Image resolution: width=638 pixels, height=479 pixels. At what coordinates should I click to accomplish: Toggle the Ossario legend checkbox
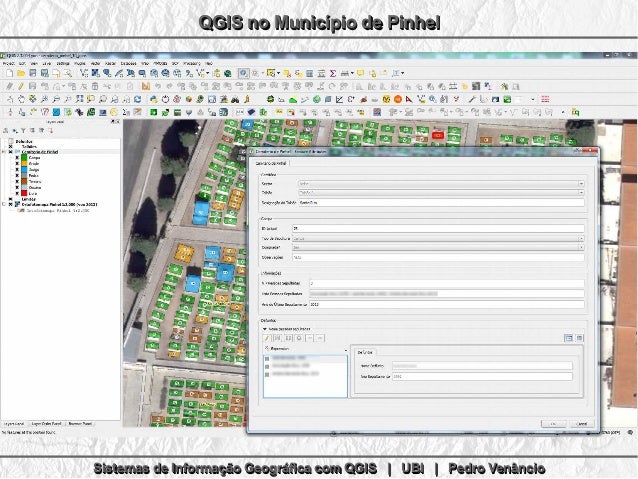17,188
